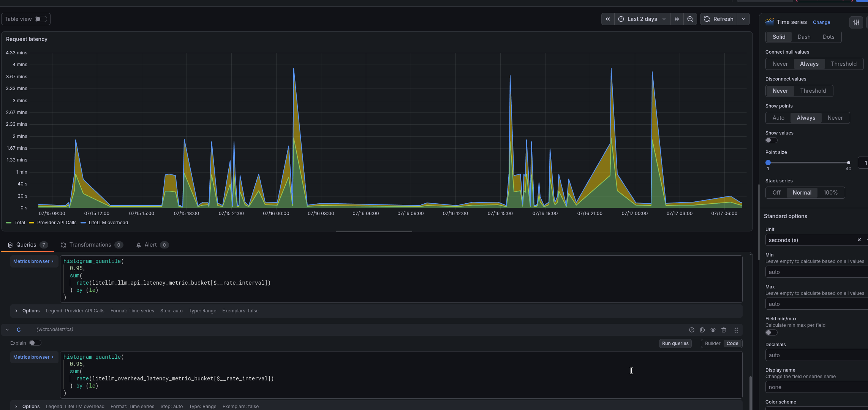868x410 pixels.
Task: Select Dash line style
Action: click(804, 37)
